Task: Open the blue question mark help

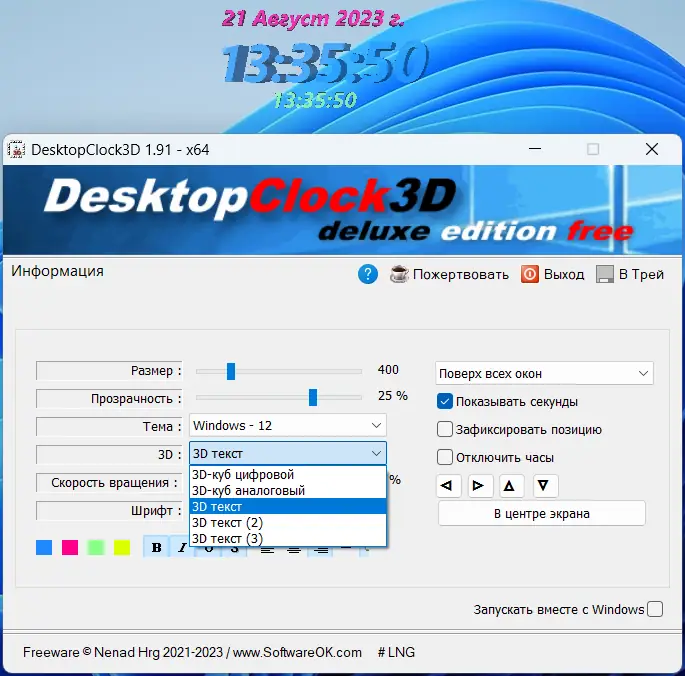Action: pyautogui.click(x=368, y=274)
